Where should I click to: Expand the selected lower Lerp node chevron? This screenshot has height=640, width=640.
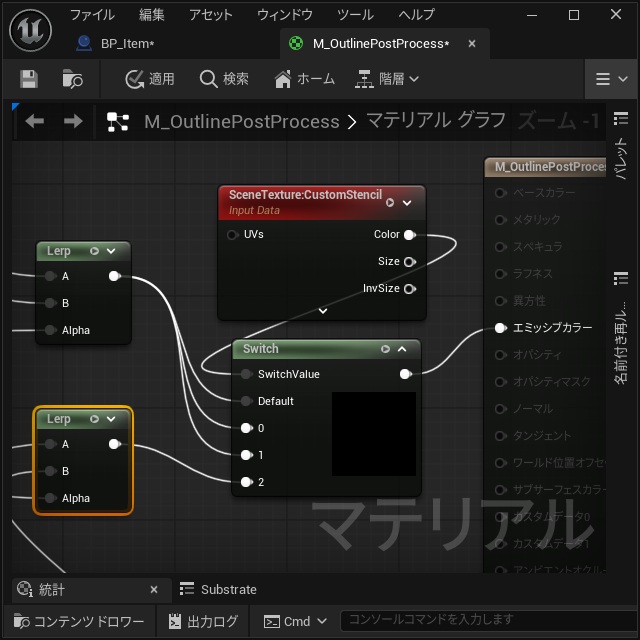111,419
